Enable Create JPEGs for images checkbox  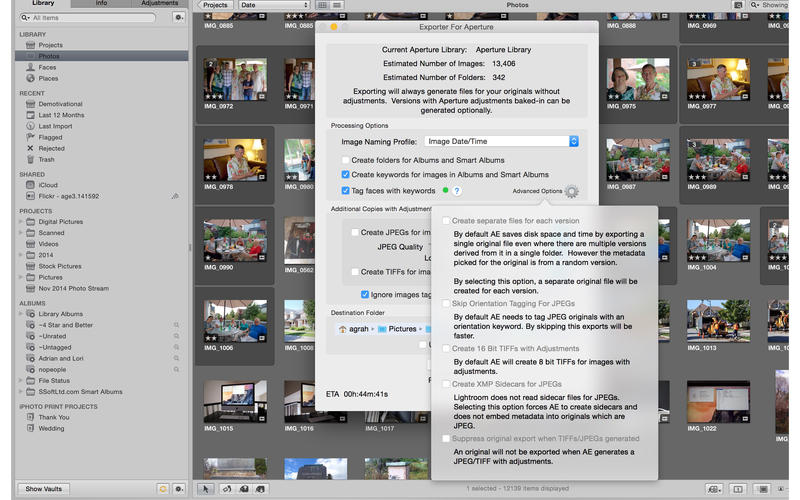pos(355,233)
